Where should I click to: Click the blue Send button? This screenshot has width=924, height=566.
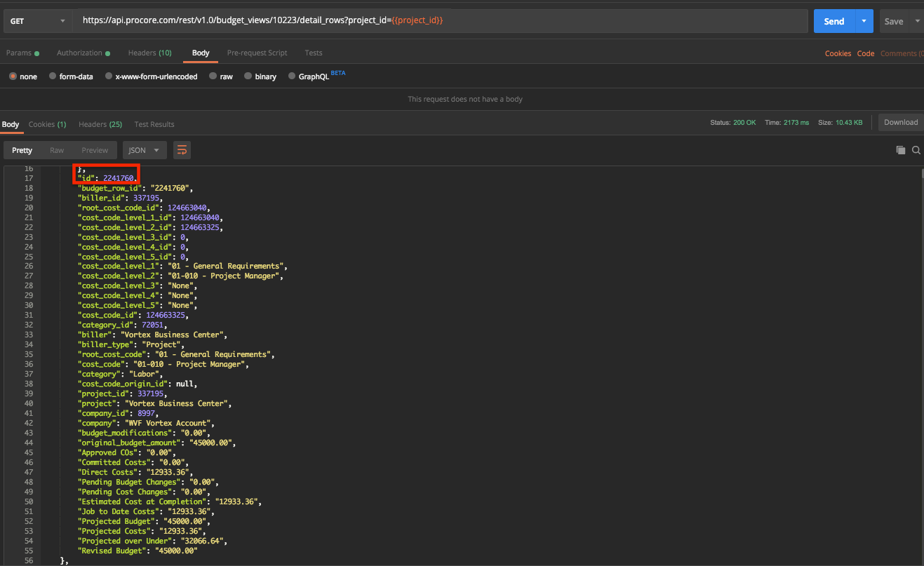pyautogui.click(x=833, y=21)
